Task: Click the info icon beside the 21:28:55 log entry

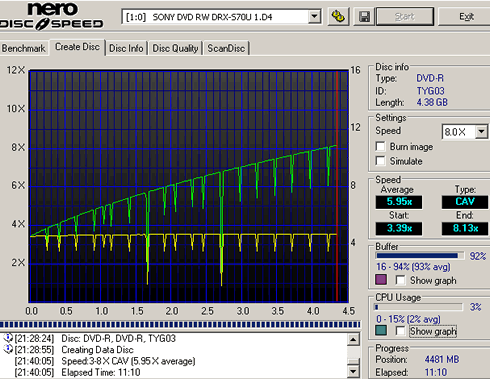Action: click(x=8, y=349)
